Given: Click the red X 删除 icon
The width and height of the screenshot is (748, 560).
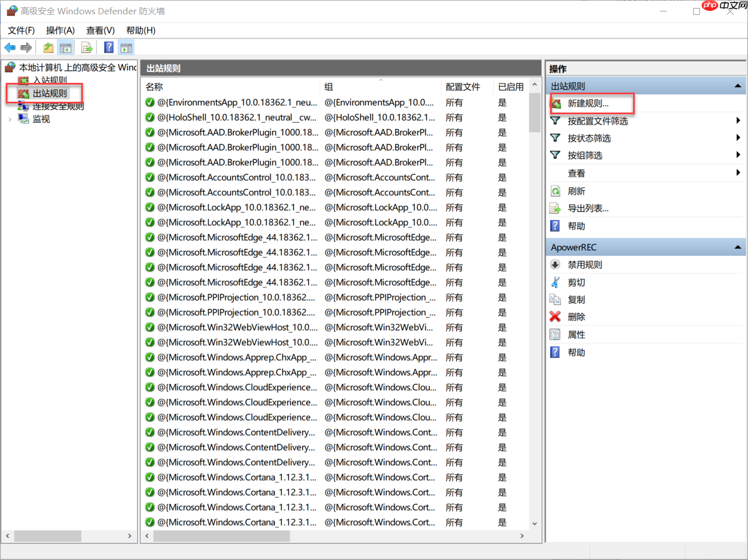Looking at the screenshot, I should point(555,317).
